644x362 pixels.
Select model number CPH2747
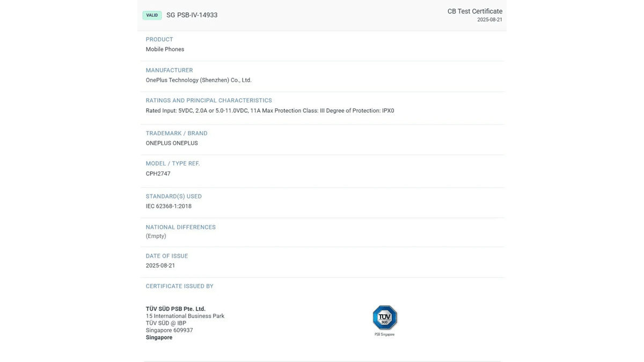coord(158,174)
